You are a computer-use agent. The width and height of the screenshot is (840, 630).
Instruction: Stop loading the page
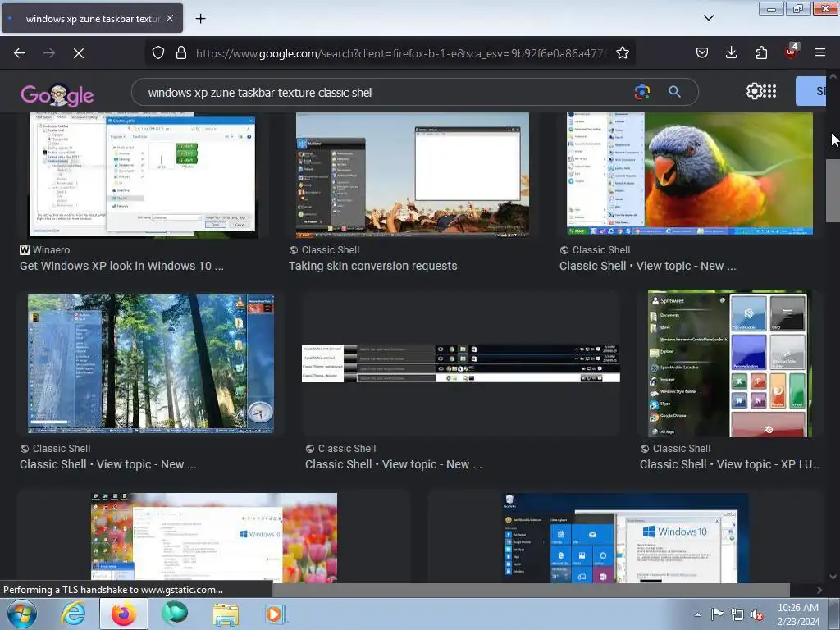tap(78, 53)
